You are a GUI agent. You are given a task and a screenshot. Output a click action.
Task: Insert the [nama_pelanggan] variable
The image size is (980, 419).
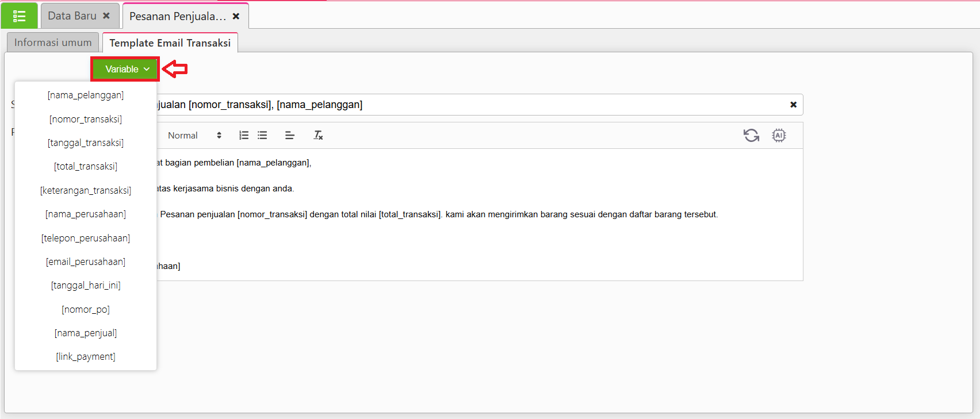click(86, 95)
